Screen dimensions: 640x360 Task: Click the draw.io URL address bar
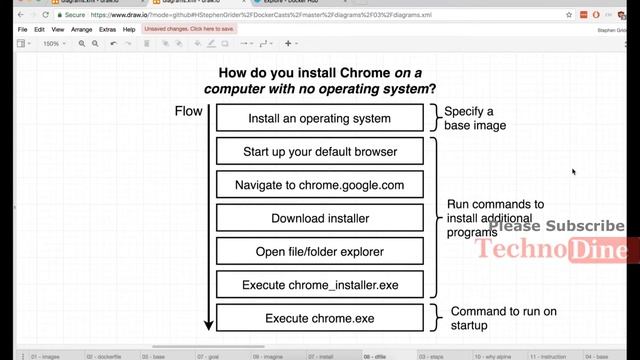tap(261, 15)
